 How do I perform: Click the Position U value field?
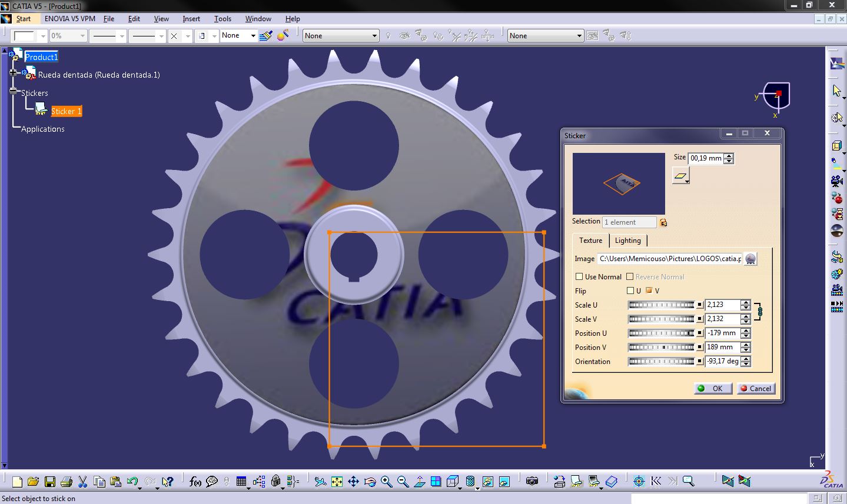pyautogui.click(x=722, y=333)
